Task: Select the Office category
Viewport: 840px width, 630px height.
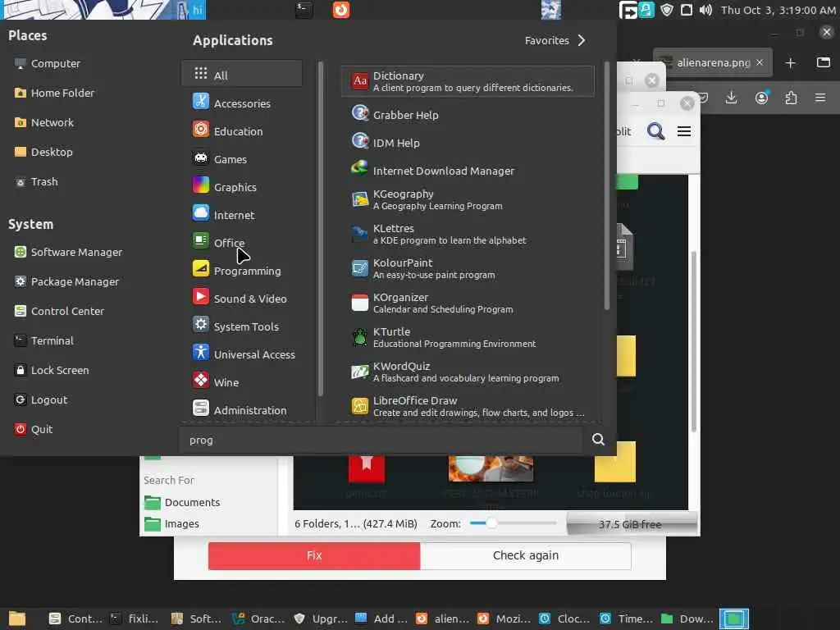Action: (x=242, y=242)
